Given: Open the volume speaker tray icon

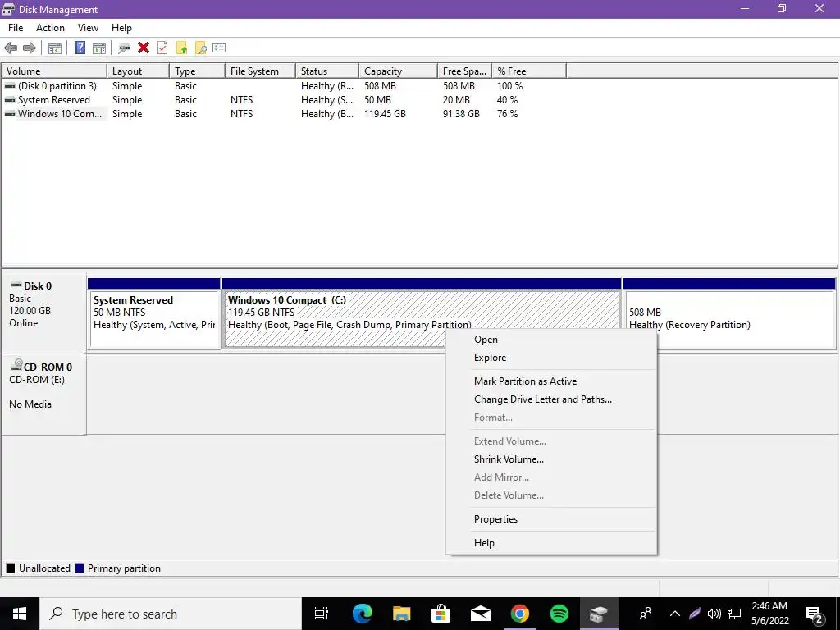Looking at the screenshot, I should pyautogui.click(x=714, y=614).
